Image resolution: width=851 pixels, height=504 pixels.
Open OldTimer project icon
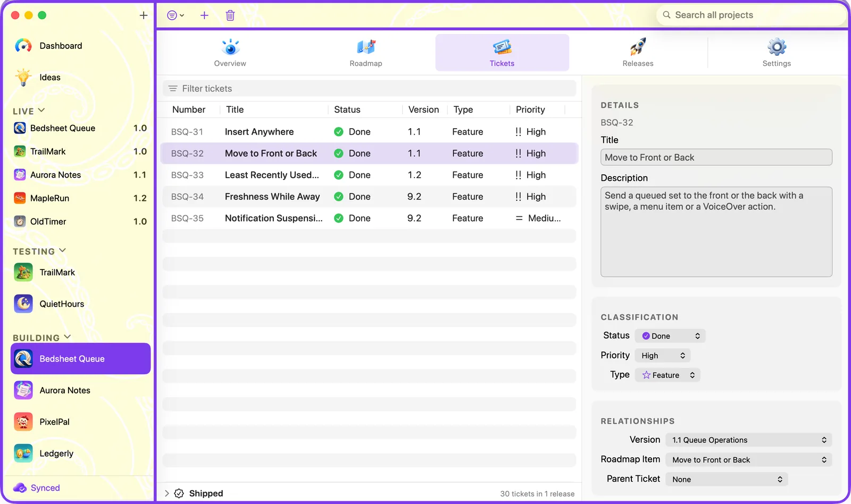point(20,222)
